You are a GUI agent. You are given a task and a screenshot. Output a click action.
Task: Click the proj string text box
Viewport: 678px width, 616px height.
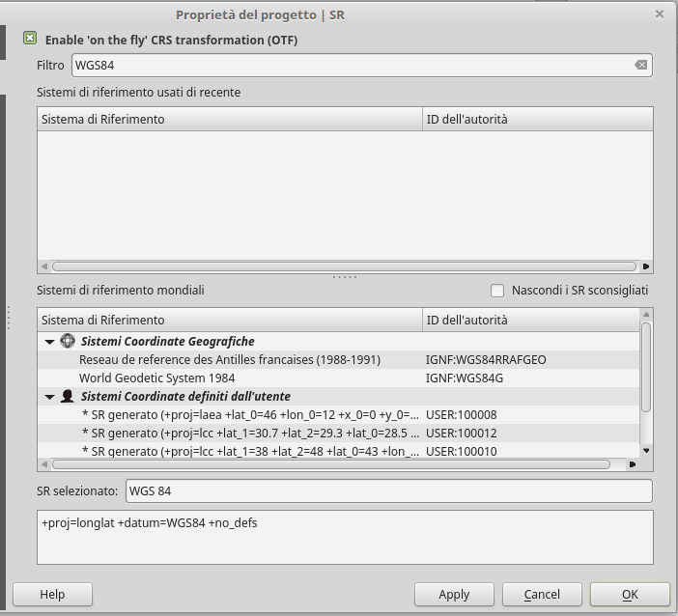(x=345, y=538)
